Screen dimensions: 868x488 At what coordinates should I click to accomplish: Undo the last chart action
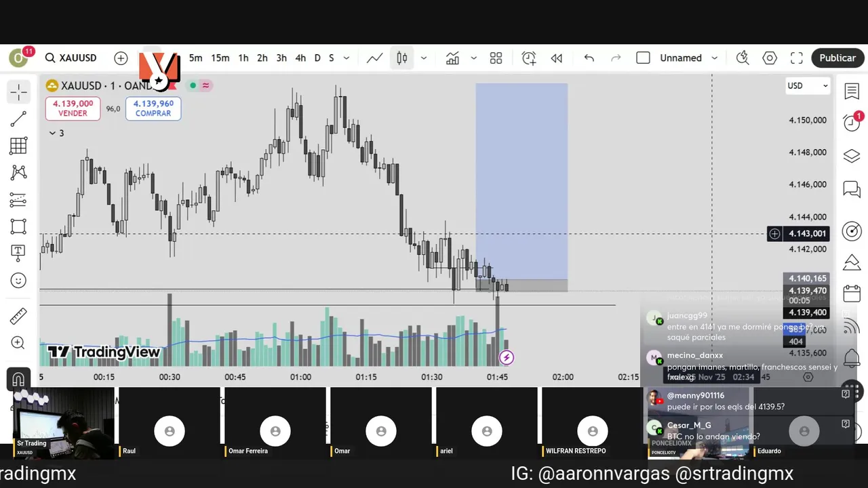point(589,58)
